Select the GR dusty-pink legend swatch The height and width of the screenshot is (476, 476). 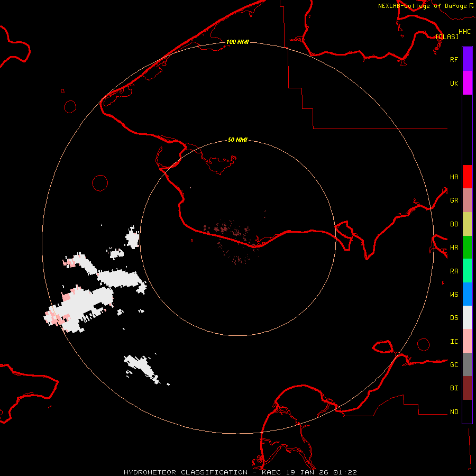pyautogui.click(x=467, y=200)
